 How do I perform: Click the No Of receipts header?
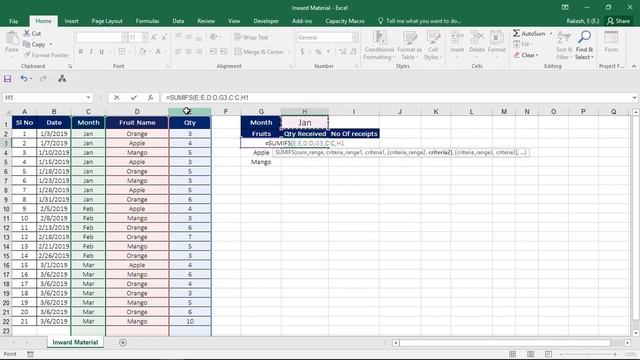tap(354, 133)
